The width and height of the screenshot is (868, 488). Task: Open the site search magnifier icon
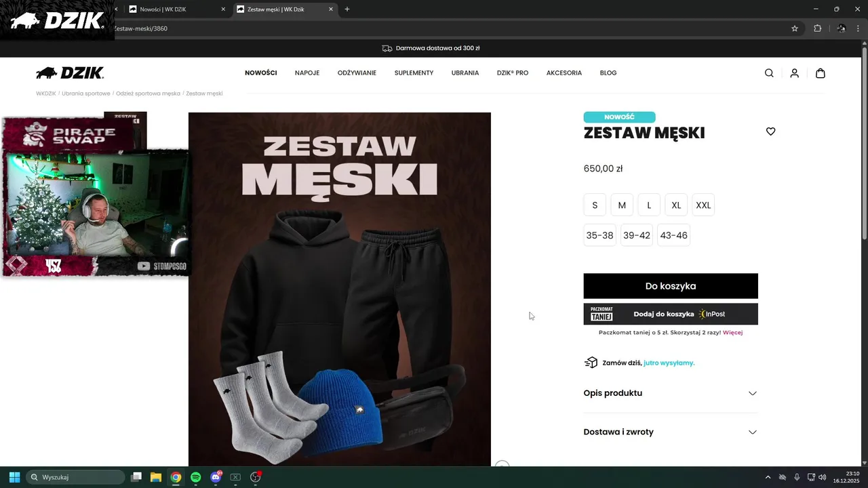pyautogui.click(x=769, y=73)
